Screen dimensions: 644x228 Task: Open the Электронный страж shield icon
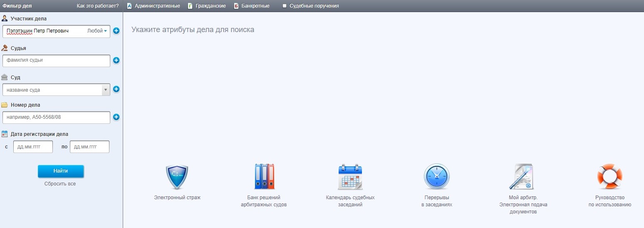(x=177, y=178)
